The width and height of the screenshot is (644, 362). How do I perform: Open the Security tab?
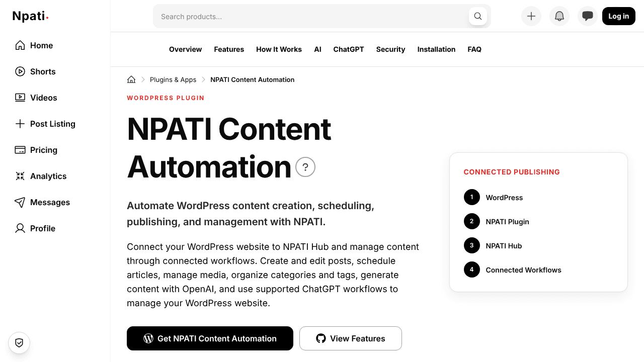[390, 49]
